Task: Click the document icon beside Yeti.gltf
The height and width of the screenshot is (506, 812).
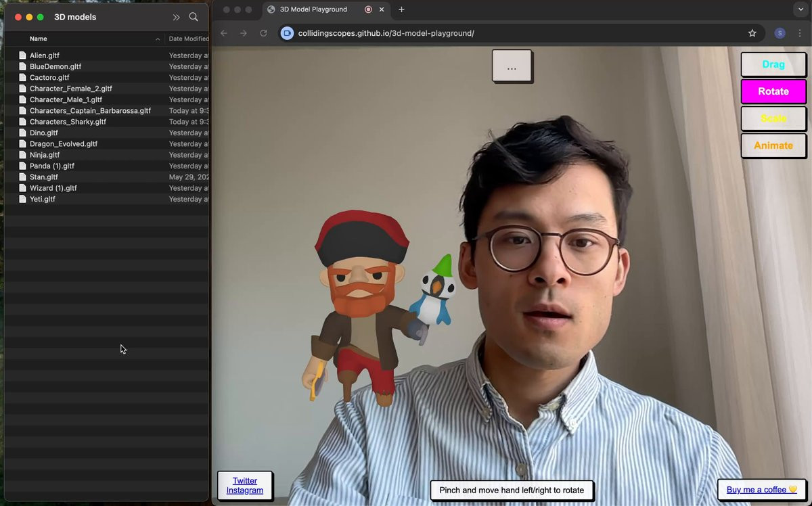Action: pyautogui.click(x=22, y=199)
